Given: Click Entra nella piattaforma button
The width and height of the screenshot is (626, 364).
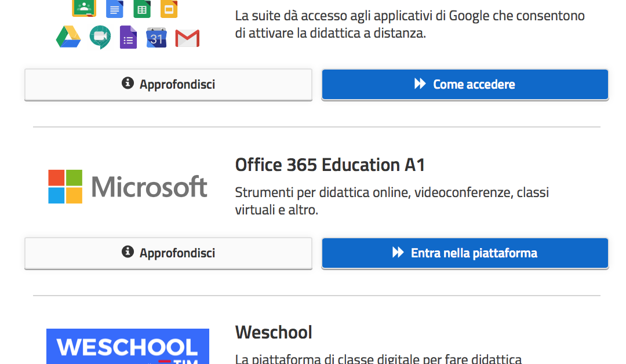Looking at the screenshot, I should click(465, 253).
